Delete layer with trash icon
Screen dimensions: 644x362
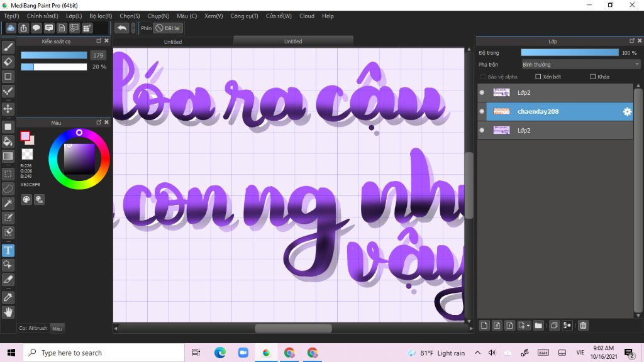[x=583, y=326]
